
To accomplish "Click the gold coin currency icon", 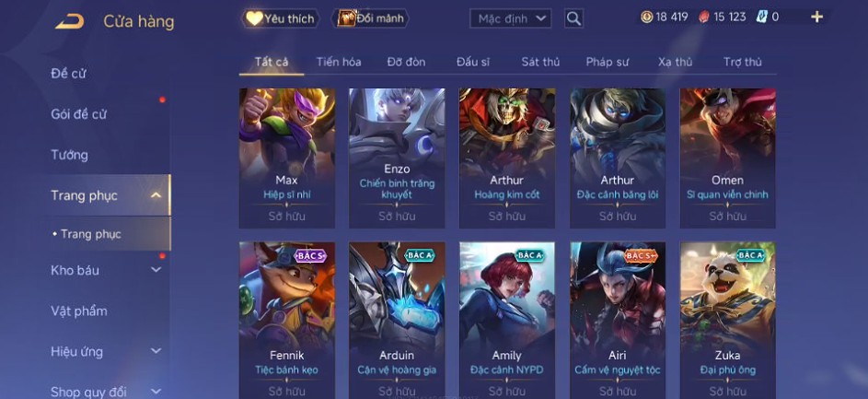I will click(x=646, y=18).
